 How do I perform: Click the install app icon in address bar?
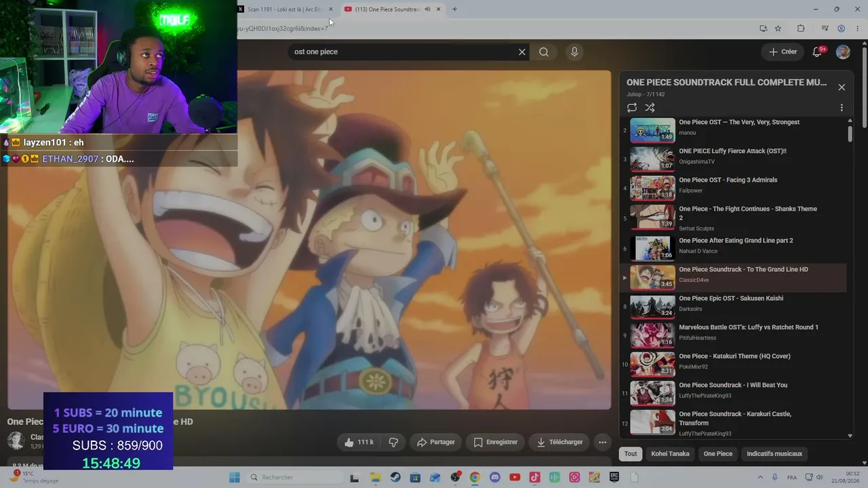tap(764, 28)
